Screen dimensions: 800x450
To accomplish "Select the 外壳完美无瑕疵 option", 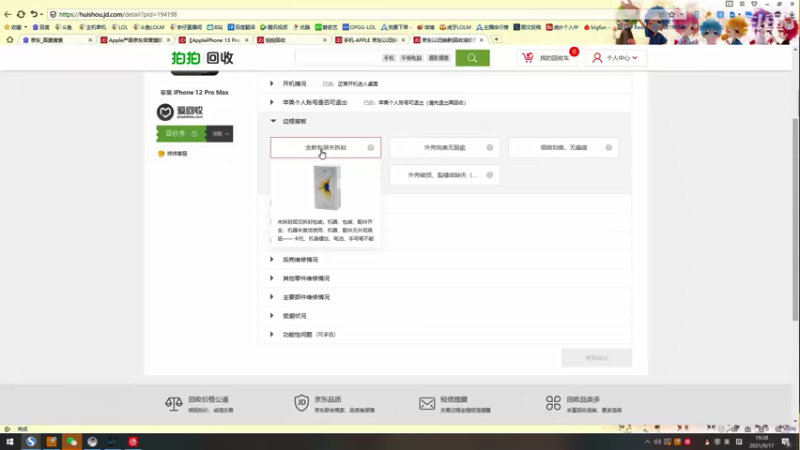I will coord(445,147).
